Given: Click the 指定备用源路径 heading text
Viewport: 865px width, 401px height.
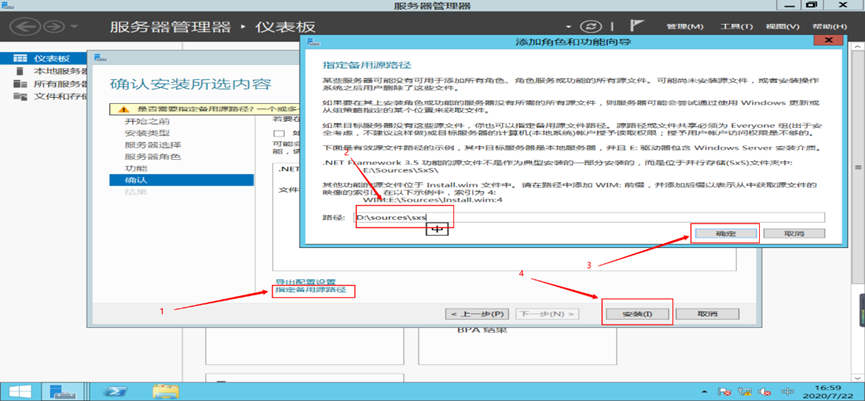Looking at the screenshot, I should (x=366, y=66).
